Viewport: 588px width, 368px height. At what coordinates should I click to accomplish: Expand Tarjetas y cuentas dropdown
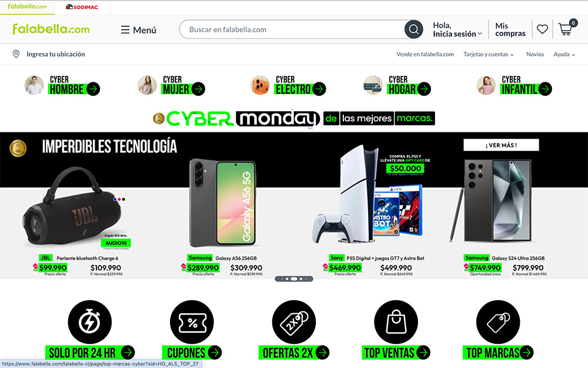(488, 54)
